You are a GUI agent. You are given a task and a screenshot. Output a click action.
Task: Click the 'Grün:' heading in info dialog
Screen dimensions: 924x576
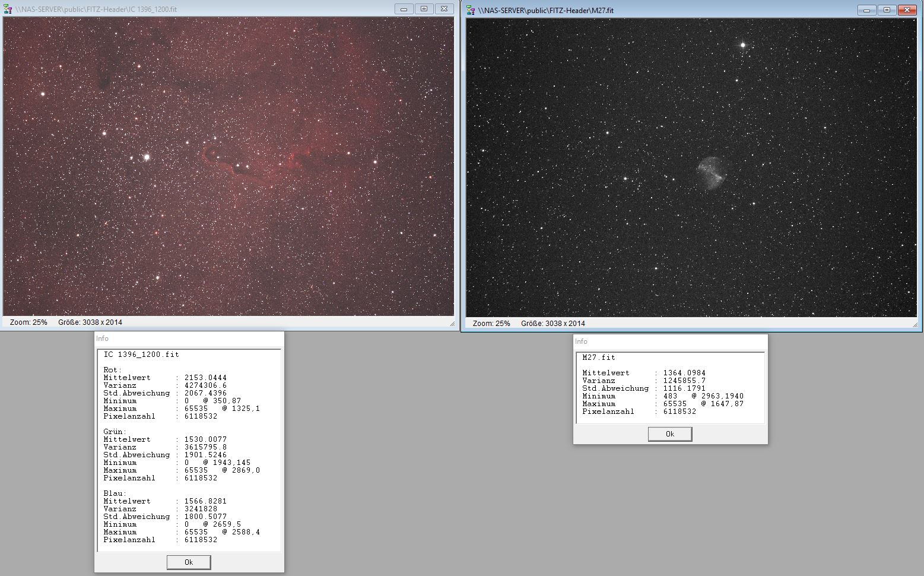click(x=115, y=432)
